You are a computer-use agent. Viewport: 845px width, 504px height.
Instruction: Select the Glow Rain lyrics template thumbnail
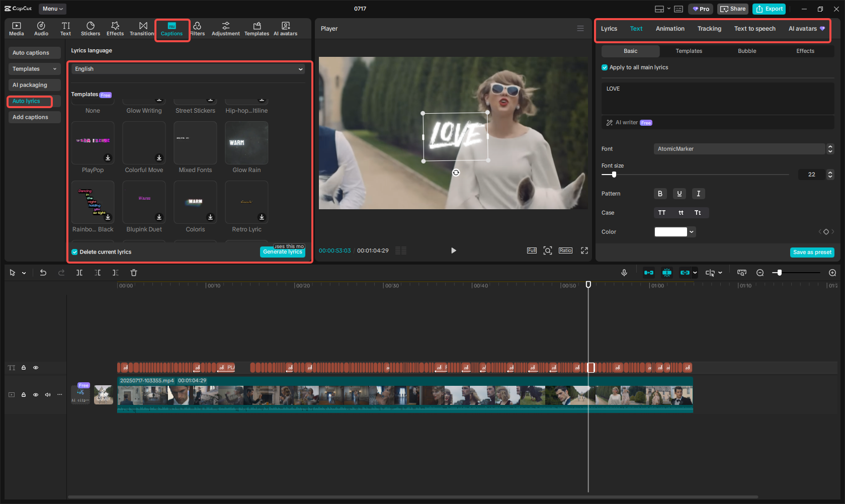(x=246, y=143)
